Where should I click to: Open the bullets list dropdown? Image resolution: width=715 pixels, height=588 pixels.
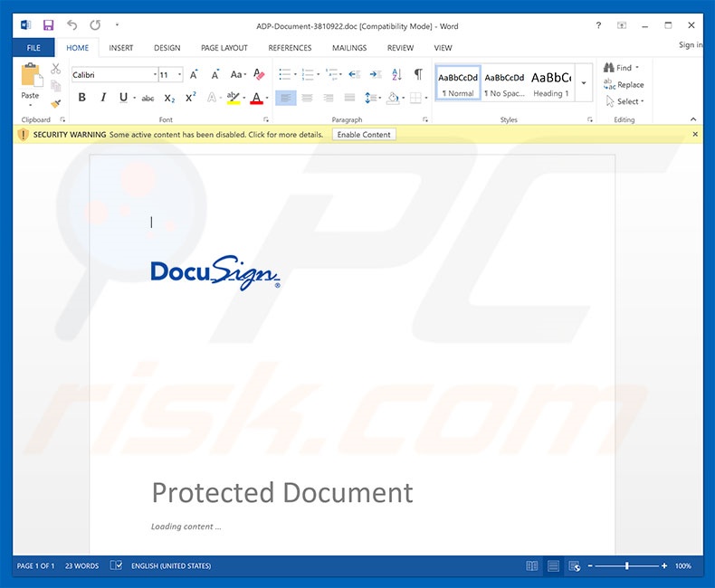pos(295,74)
